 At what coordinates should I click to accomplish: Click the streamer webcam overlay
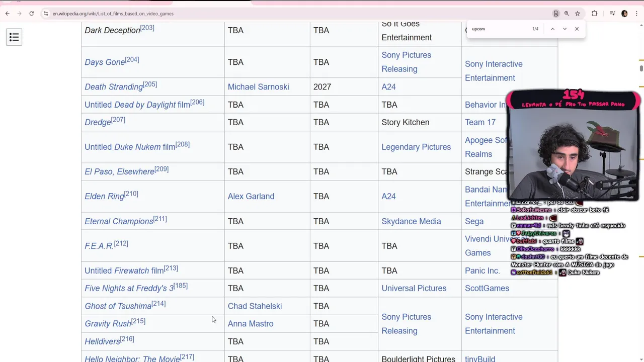573,146
